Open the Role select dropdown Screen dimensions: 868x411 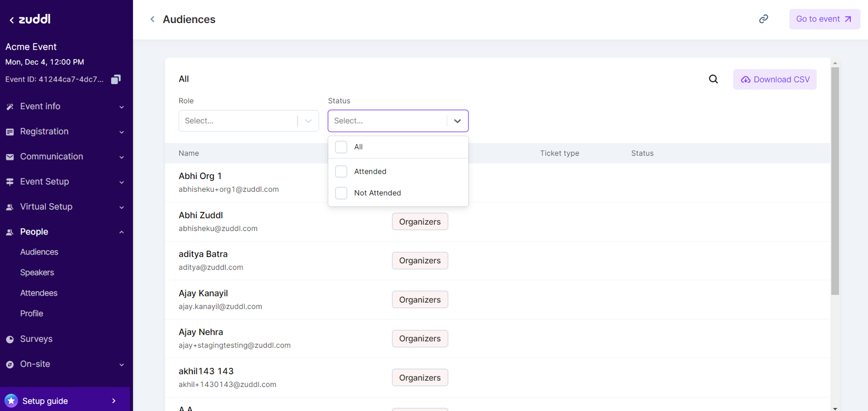point(248,121)
